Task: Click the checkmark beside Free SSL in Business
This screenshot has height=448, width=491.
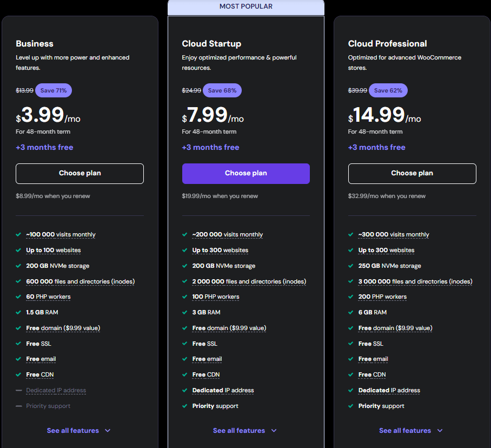Action: (x=18, y=344)
